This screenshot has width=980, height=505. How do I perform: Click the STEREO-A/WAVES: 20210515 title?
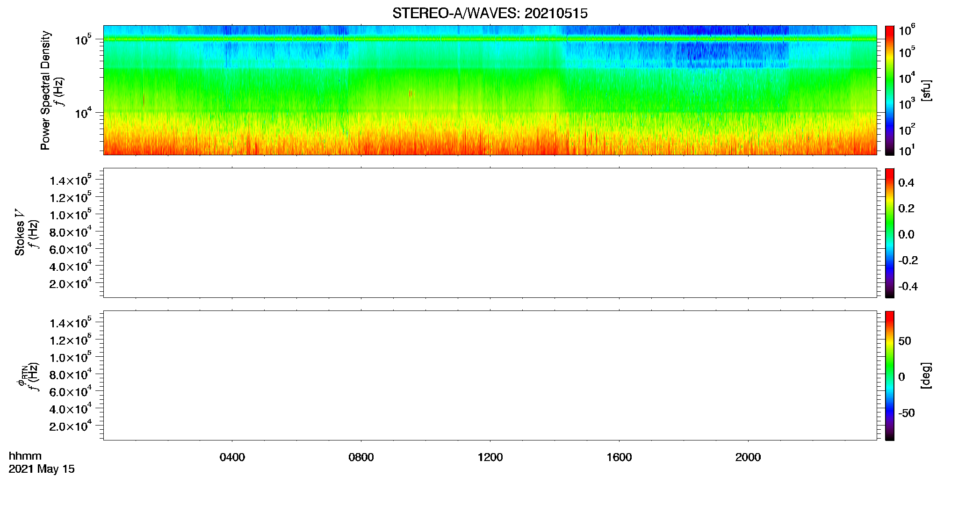[x=490, y=13]
